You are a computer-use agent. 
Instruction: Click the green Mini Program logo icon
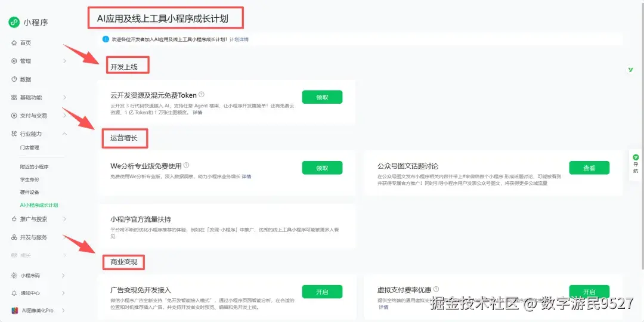point(14,23)
